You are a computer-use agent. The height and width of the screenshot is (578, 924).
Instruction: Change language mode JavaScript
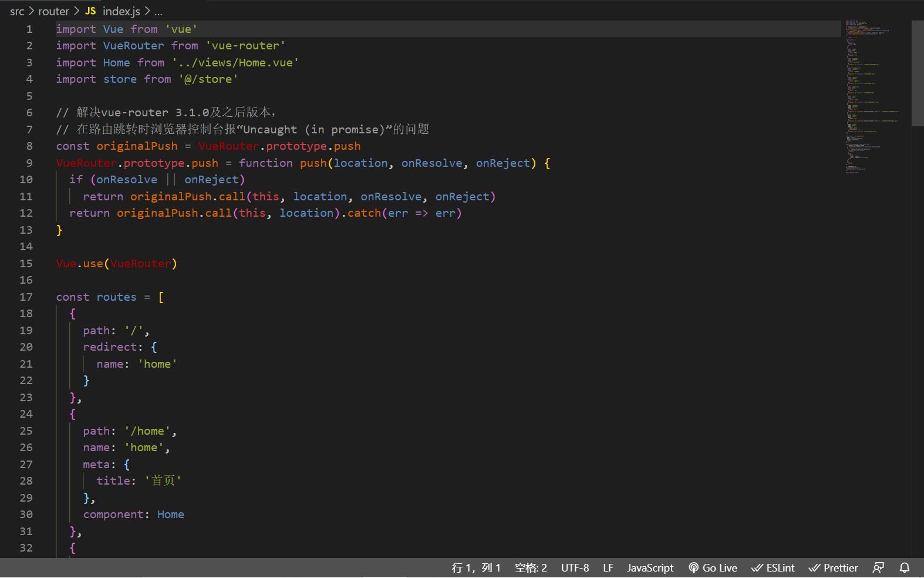[x=650, y=567]
